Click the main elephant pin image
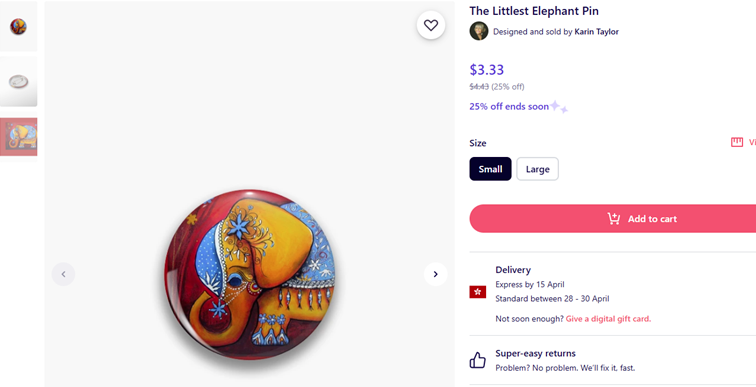The image size is (756, 387). (x=250, y=274)
